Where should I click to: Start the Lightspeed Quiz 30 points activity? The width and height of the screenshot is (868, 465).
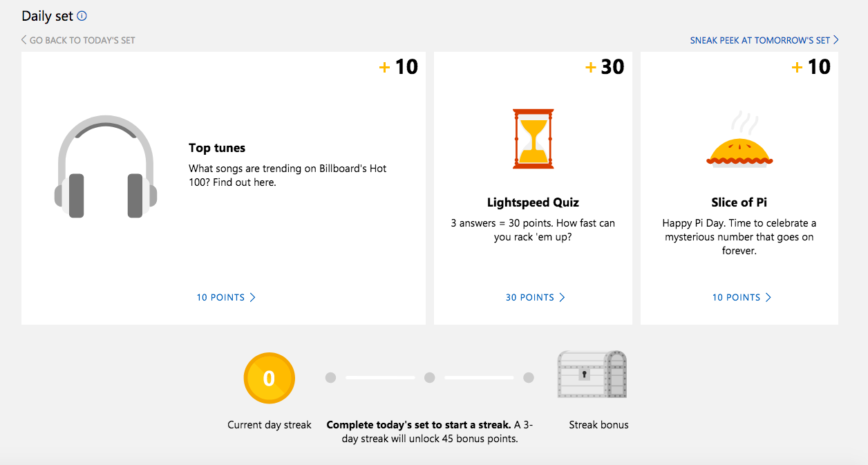coord(529,297)
